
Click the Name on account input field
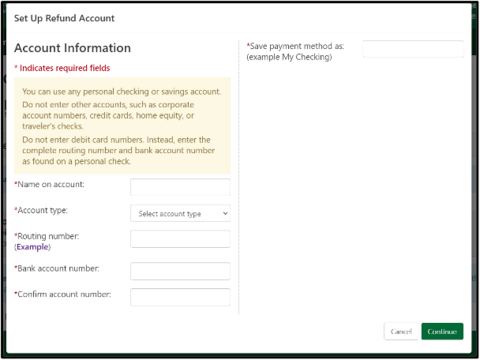coord(180,187)
